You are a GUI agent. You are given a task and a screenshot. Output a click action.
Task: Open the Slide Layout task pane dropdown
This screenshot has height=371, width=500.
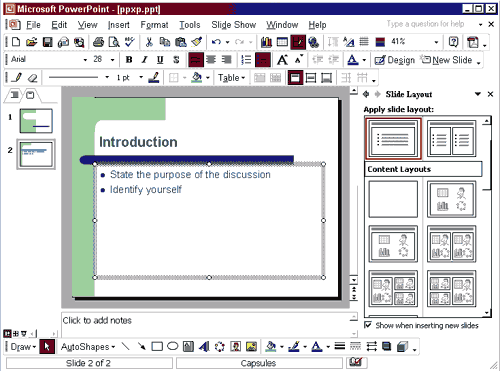click(x=478, y=94)
